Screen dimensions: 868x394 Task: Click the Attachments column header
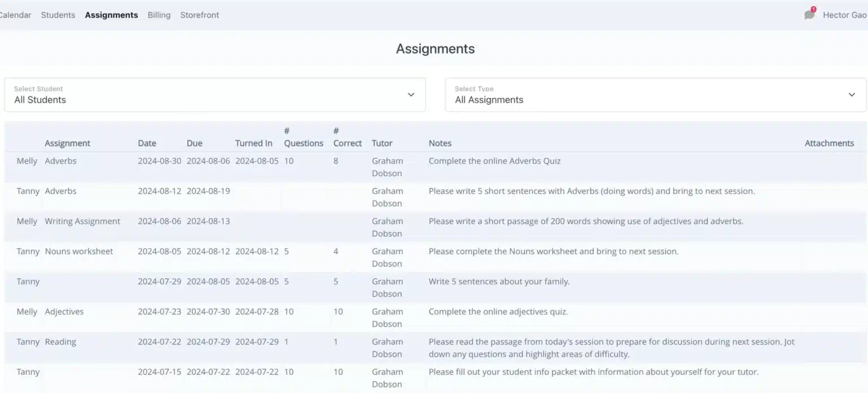(829, 143)
